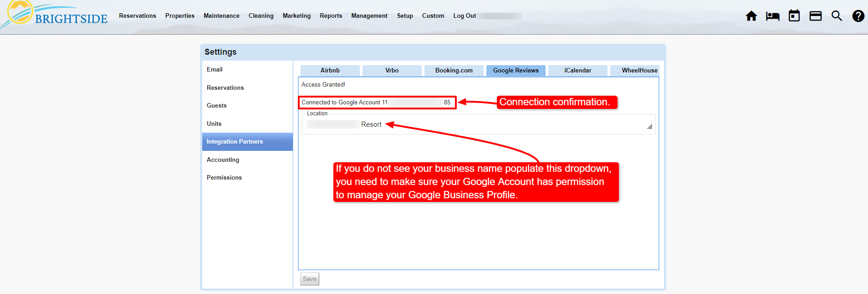This screenshot has width=868, height=294.
Task: Click the Settings panel heading
Action: 220,52
